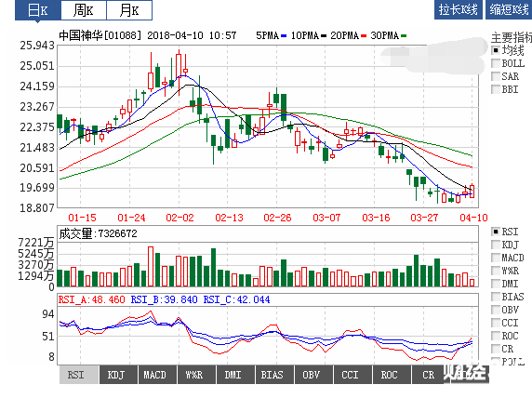
Task: Click the stock title 中国神华[01088]
Action: tap(100, 35)
